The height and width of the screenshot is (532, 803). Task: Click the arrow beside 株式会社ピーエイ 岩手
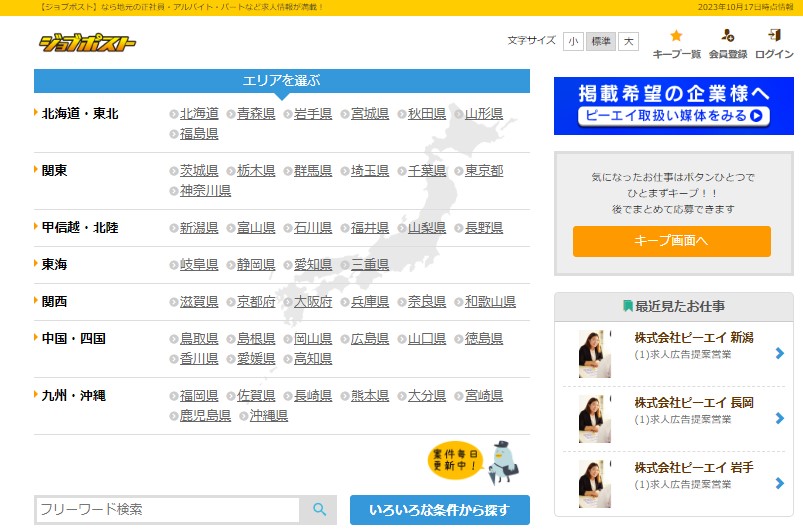click(x=779, y=483)
